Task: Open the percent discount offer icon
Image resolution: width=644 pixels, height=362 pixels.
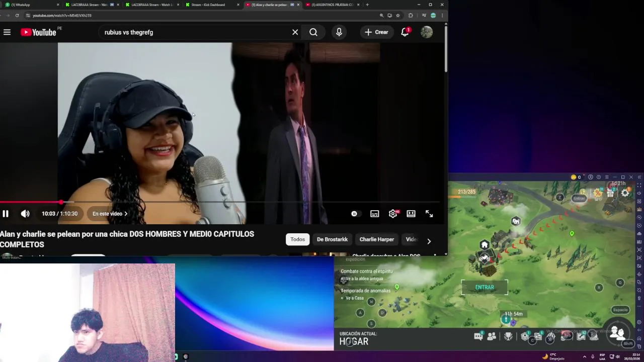Action: (598, 193)
